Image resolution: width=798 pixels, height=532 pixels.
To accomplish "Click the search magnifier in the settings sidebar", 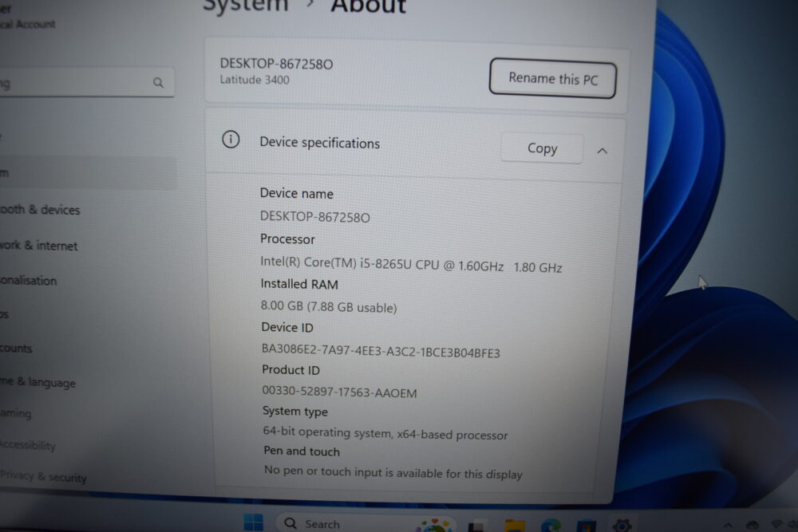I will tap(158, 82).
